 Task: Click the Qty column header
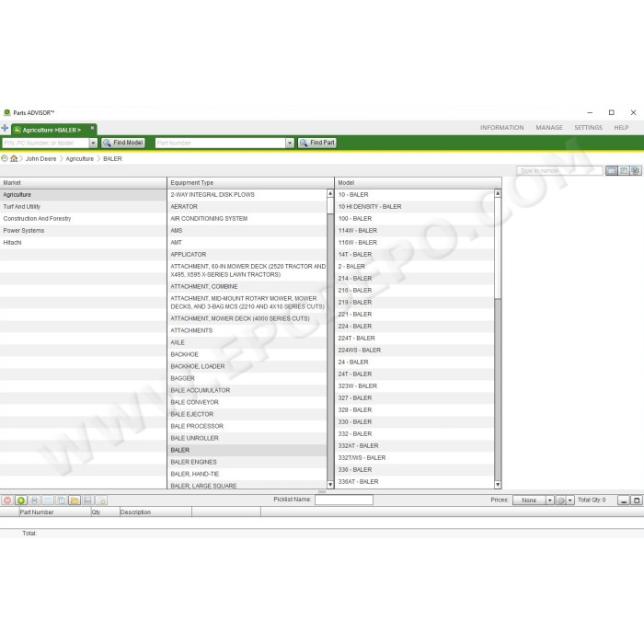[105, 512]
